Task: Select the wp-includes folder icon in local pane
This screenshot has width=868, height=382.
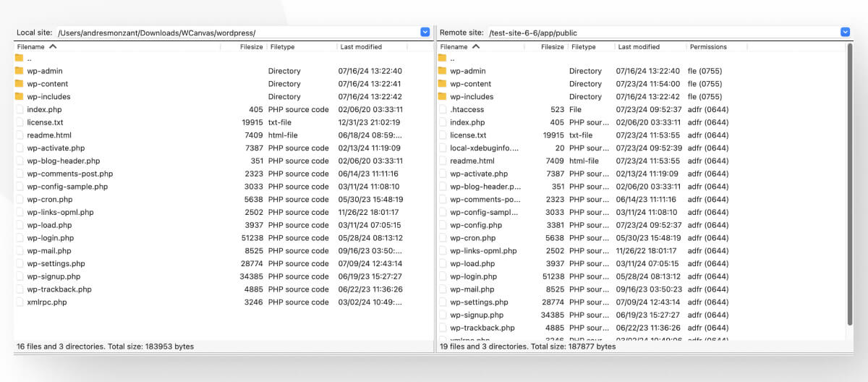Action: coord(19,97)
